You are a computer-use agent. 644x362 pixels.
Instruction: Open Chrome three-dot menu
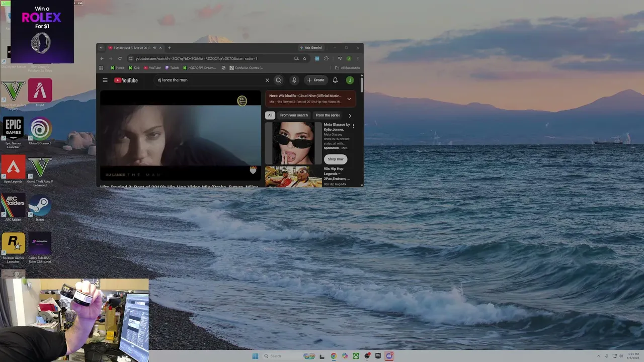(358, 58)
